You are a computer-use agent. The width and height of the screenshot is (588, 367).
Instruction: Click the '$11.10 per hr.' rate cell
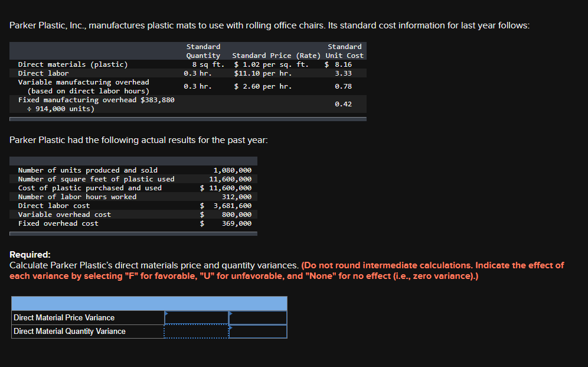click(x=263, y=73)
